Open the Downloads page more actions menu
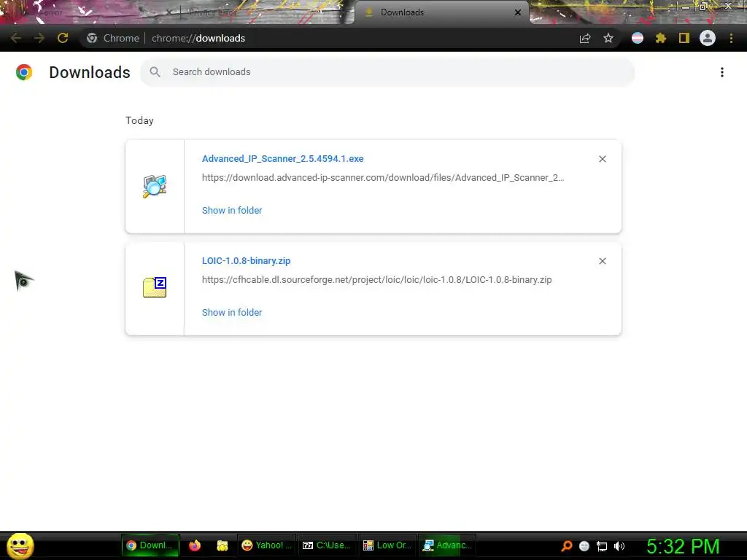This screenshot has width=747, height=560. click(x=722, y=72)
